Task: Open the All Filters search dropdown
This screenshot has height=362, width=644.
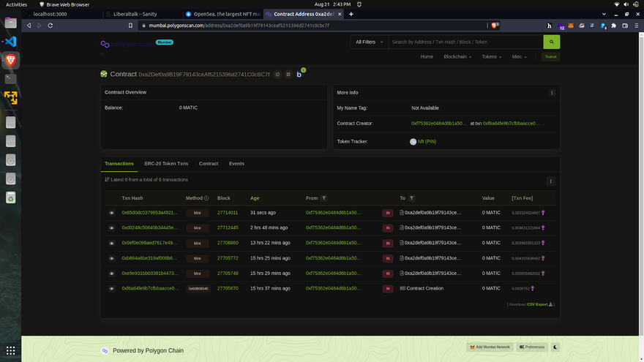Action: click(x=368, y=42)
